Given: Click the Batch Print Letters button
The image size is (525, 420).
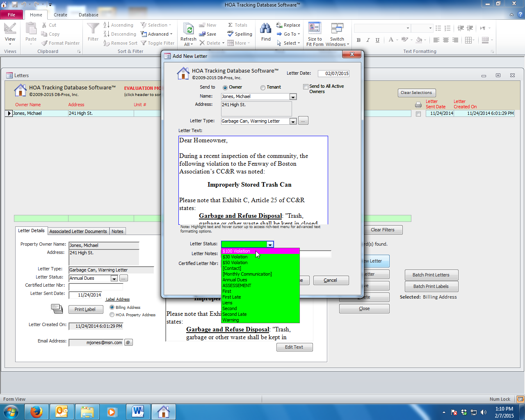Looking at the screenshot, I should (x=431, y=275).
